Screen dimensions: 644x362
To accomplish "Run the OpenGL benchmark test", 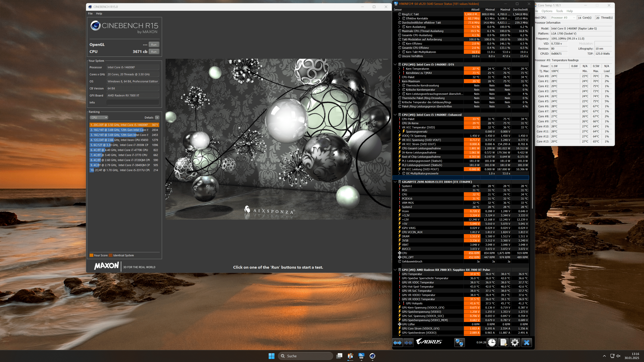I will click(154, 44).
